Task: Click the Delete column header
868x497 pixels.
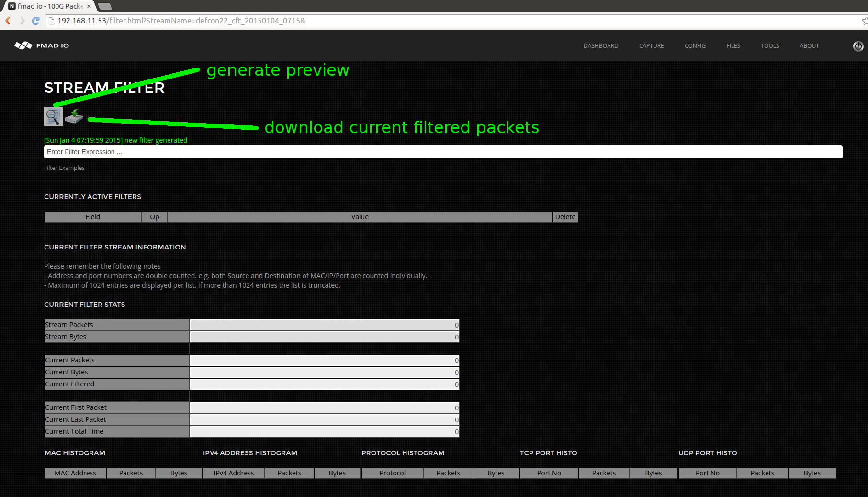Action: 565,217
